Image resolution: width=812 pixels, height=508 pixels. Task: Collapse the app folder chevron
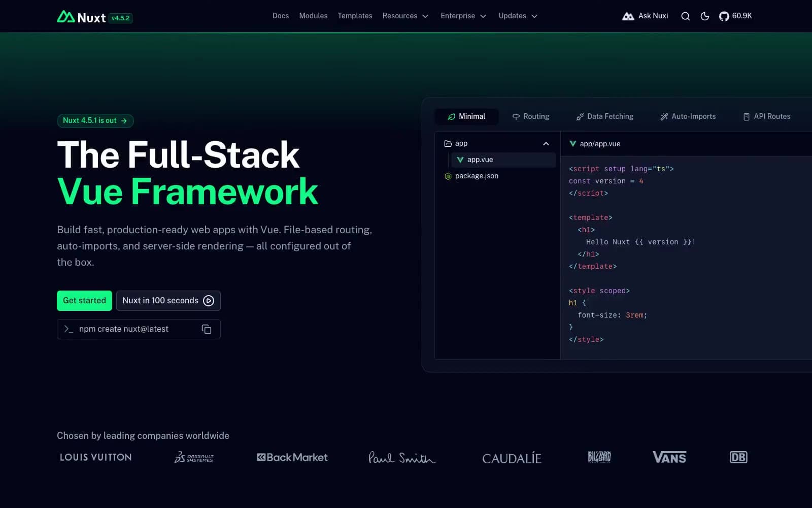[546, 144]
